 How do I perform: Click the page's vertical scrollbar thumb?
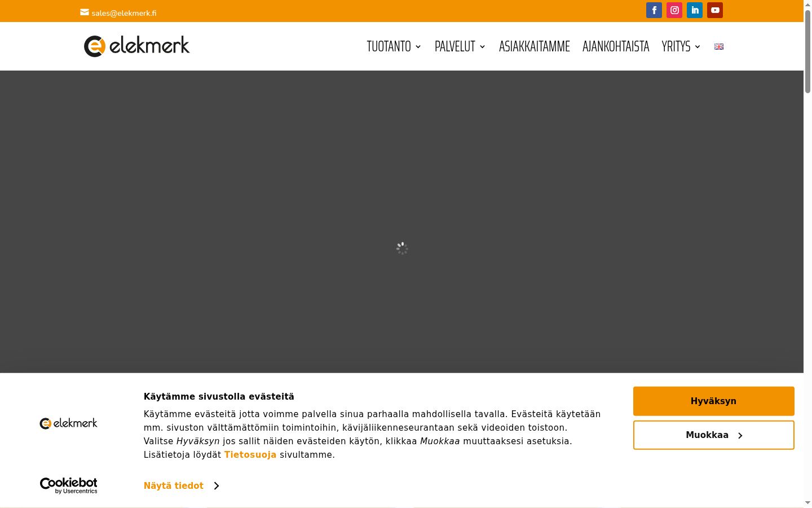(807, 51)
